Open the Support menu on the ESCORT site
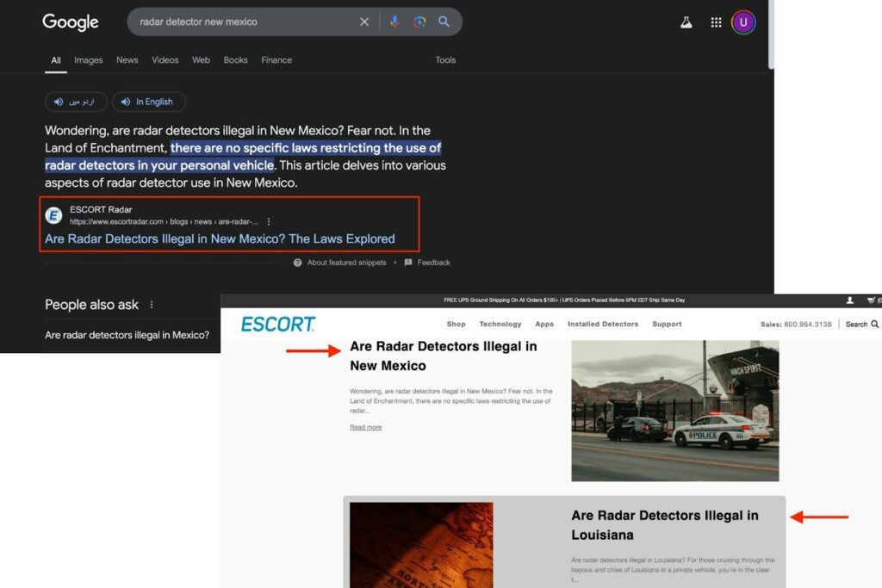882x588 pixels. (668, 325)
